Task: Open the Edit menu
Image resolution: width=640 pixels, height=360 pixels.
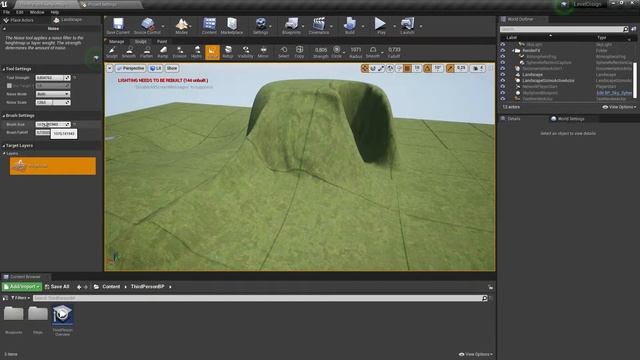Action: [20, 12]
